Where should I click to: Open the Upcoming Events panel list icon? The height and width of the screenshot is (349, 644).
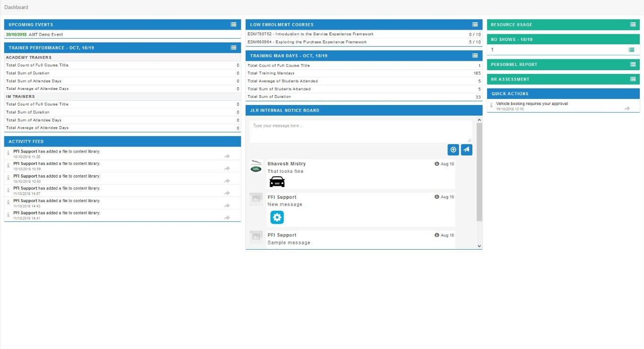point(233,24)
